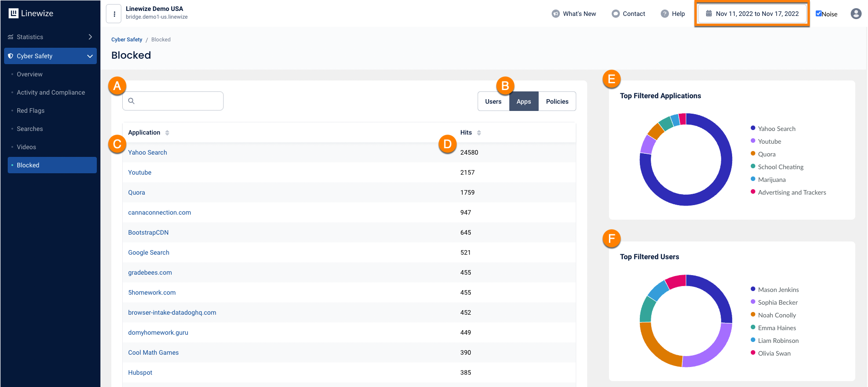Toggle Emma Haines legend entry
868x387 pixels.
(773, 328)
